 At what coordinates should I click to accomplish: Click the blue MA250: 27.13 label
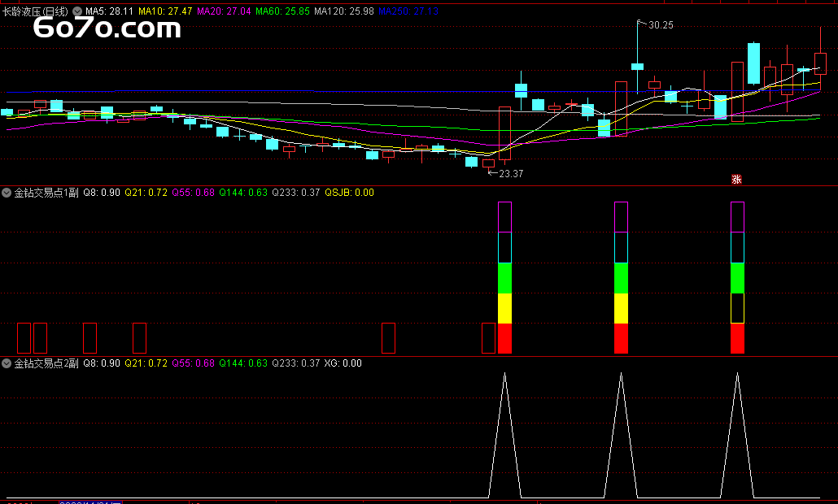click(409, 11)
